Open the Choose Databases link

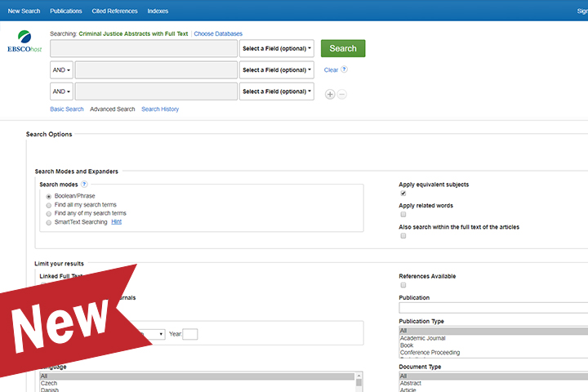coord(218,33)
